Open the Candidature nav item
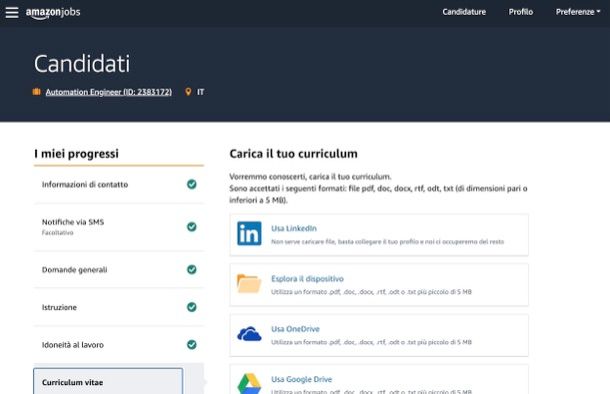This screenshot has width=610, height=394. (464, 12)
